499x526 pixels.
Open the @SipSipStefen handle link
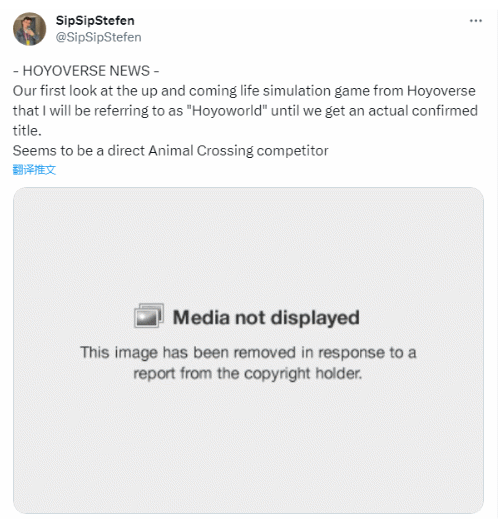[x=98, y=37]
